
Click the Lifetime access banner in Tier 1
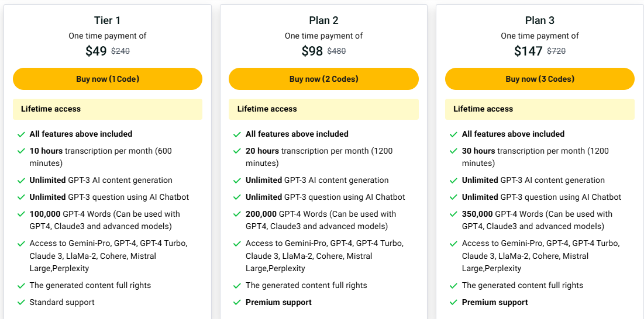108,109
